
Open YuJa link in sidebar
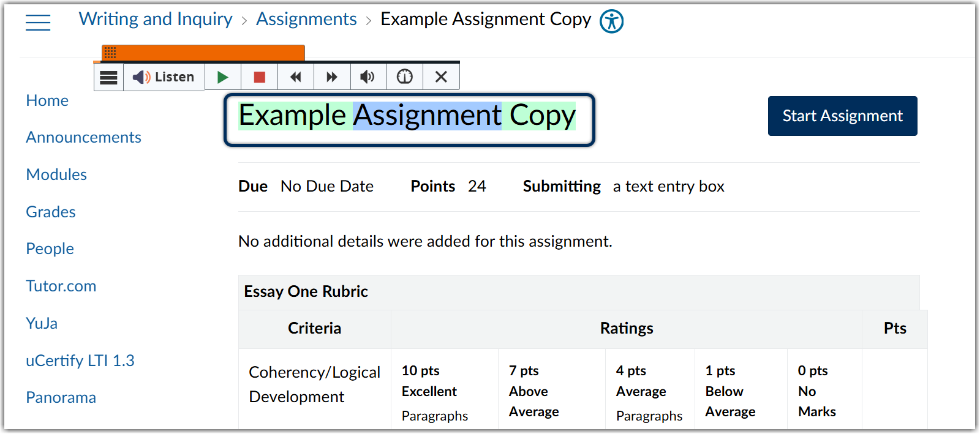(x=42, y=323)
